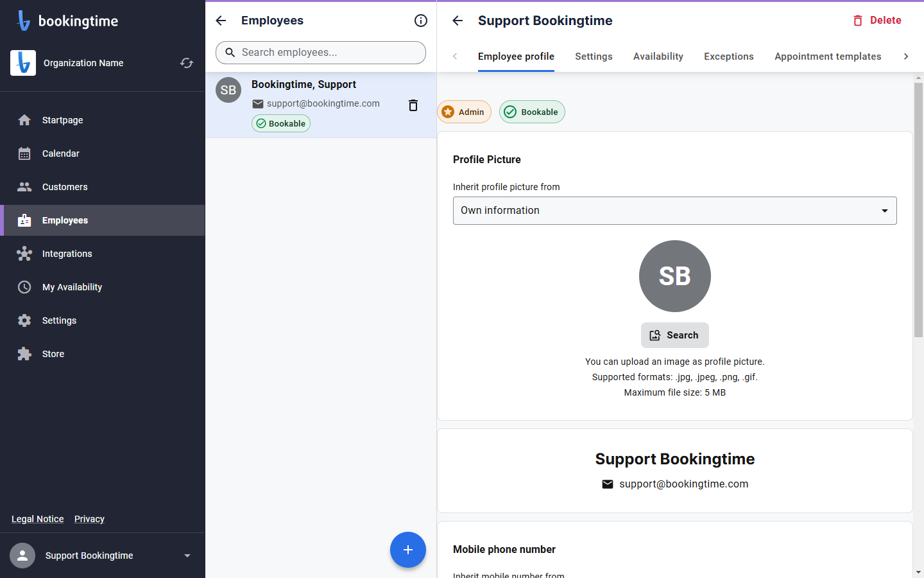Open Settings from the sidebar

[x=103, y=320]
